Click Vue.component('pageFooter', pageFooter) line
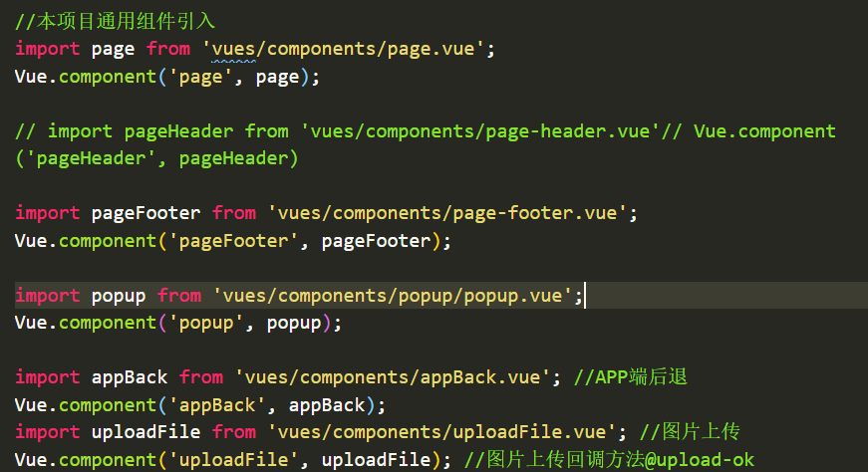 pyautogui.click(x=233, y=241)
